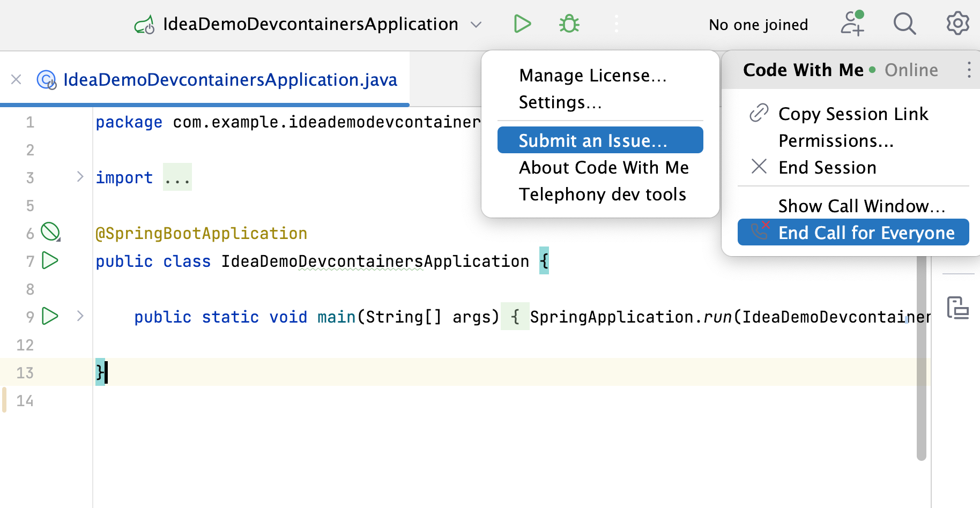980x508 pixels.
Task: Open Code With Me popup options menu
Action: pyautogui.click(x=968, y=70)
